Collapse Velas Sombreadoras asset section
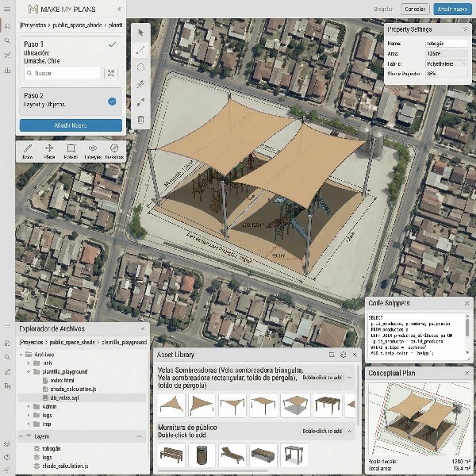 pyautogui.click(x=349, y=378)
